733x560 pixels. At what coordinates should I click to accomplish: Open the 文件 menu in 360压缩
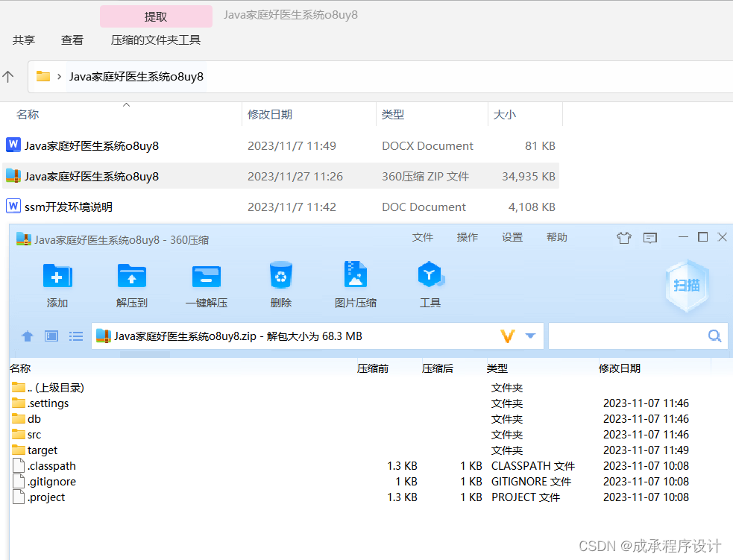coord(423,237)
